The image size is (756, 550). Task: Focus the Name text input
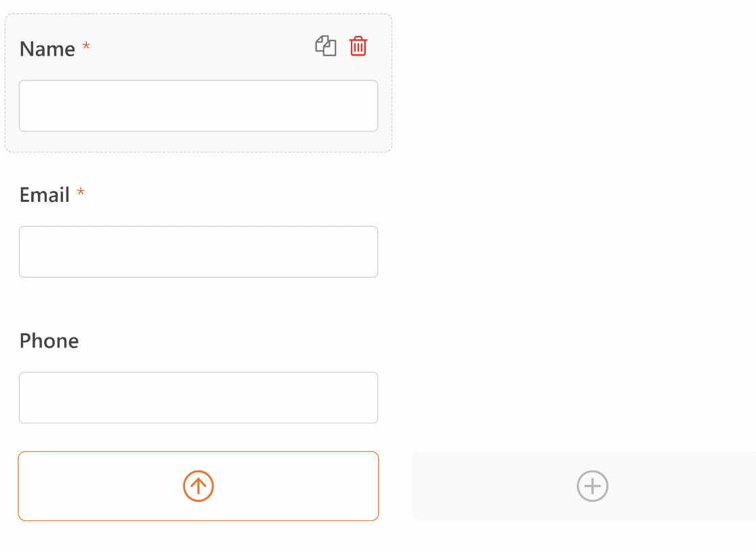[x=198, y=106]
